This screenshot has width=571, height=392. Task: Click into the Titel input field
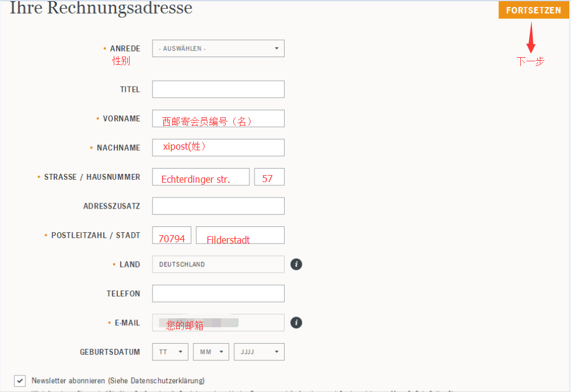[218, 90]
